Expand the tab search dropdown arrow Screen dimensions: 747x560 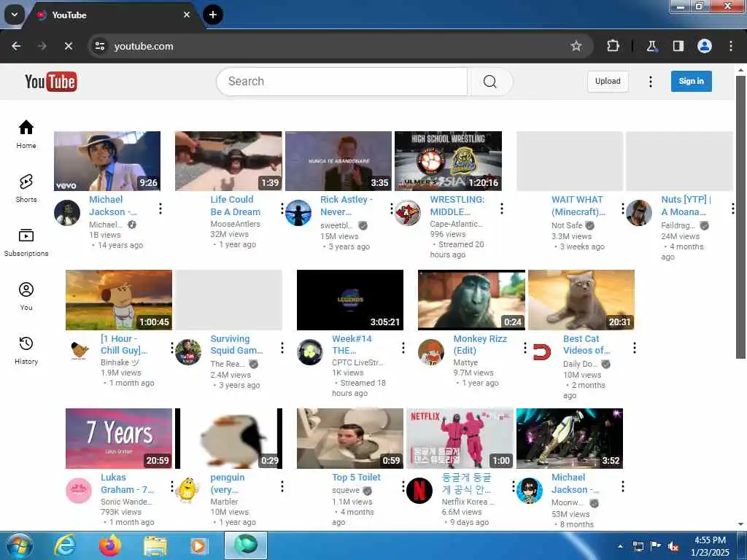pyautogui.click(x=15, y=15)
